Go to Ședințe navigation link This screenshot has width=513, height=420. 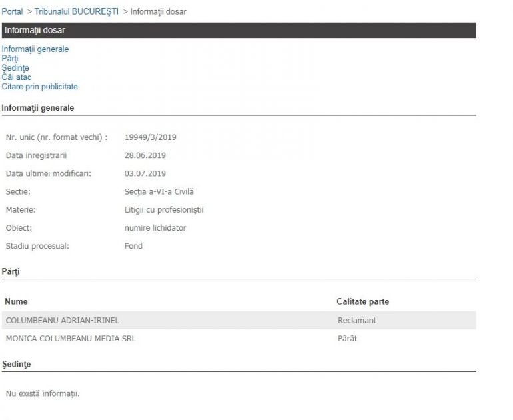pyautogui.click(x=15, y=68)
